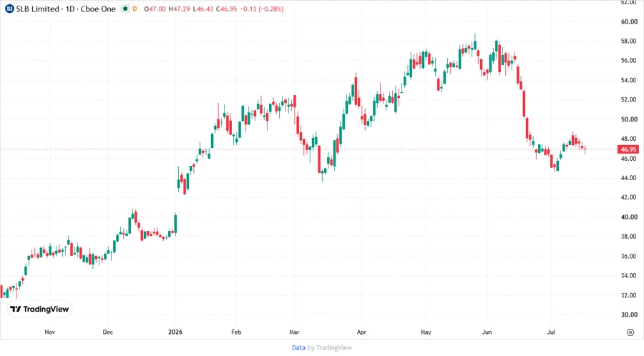The image size is (644, 356).
Task: Click the 54.00 price axis label
Action: click(629, 80)
